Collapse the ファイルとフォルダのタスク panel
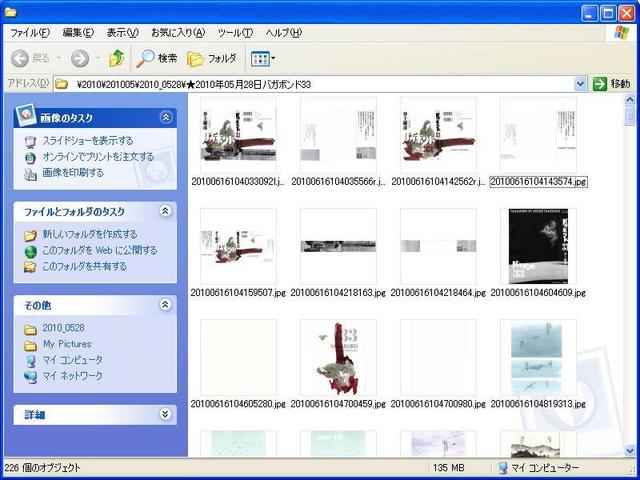 click(165, 211)
